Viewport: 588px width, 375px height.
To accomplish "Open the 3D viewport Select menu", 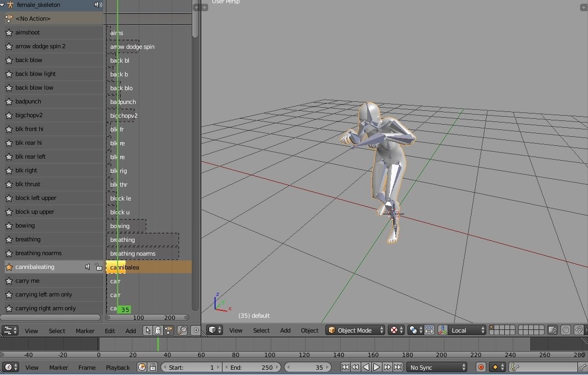I will pyautogui.click(x=261, y=330).
